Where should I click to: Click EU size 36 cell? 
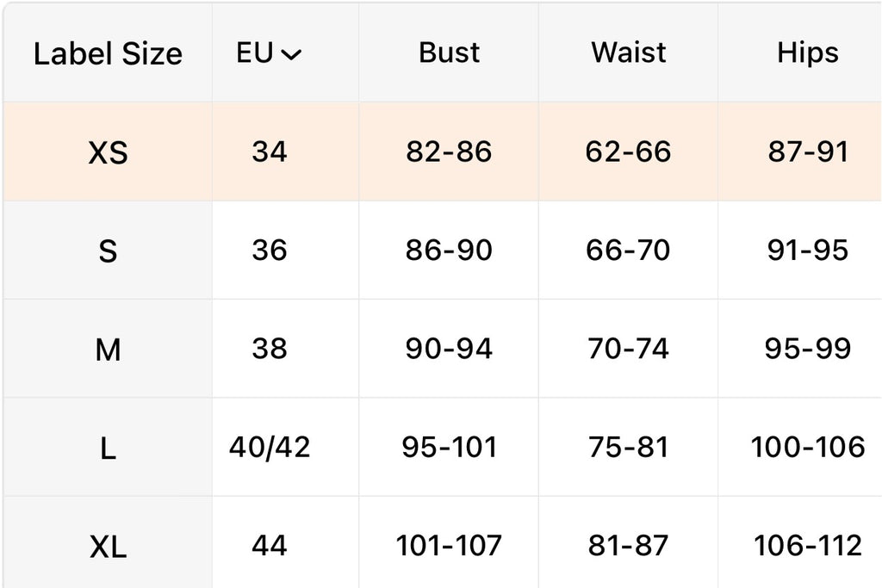(x=270, y=251)
